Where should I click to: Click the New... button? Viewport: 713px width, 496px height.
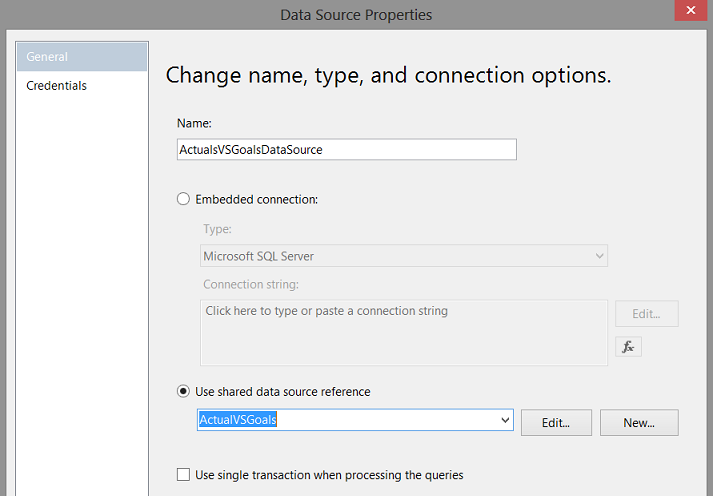click(639, 422)
